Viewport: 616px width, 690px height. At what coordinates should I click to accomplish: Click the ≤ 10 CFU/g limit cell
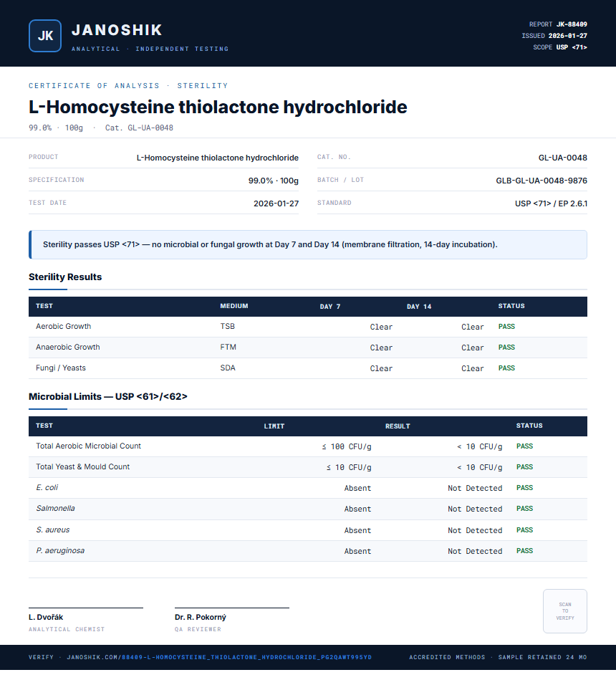[x=349, y=467]
